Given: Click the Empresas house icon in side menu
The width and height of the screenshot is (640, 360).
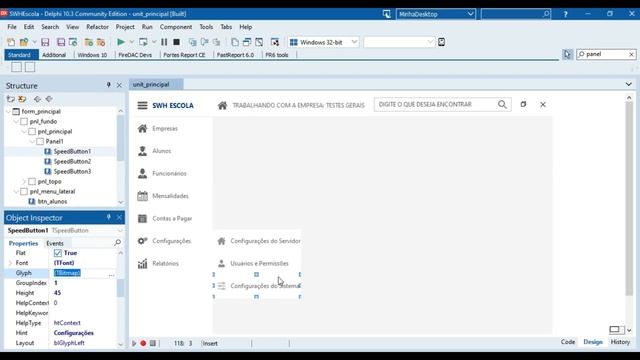Looking at the screenshot, I should click(142, 129).
